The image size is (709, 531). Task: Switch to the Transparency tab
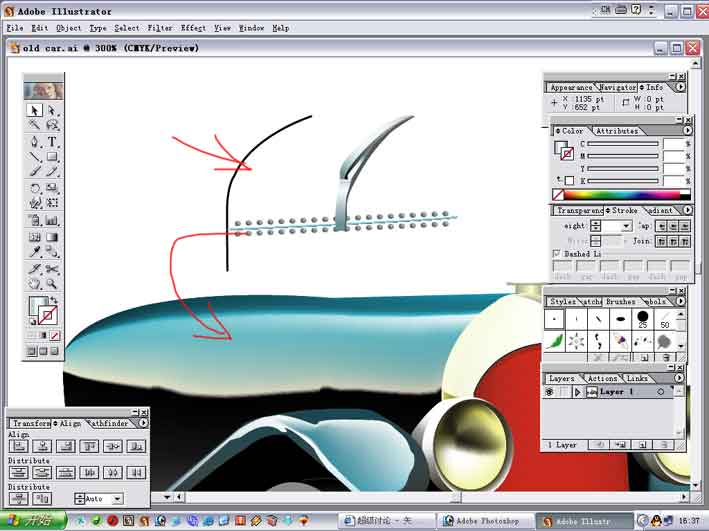tap(579, 210)
